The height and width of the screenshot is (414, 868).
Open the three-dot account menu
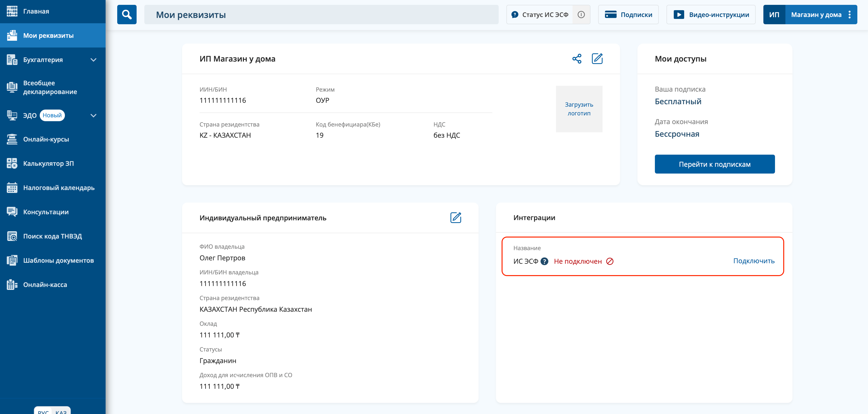click(x=849, y=15)
